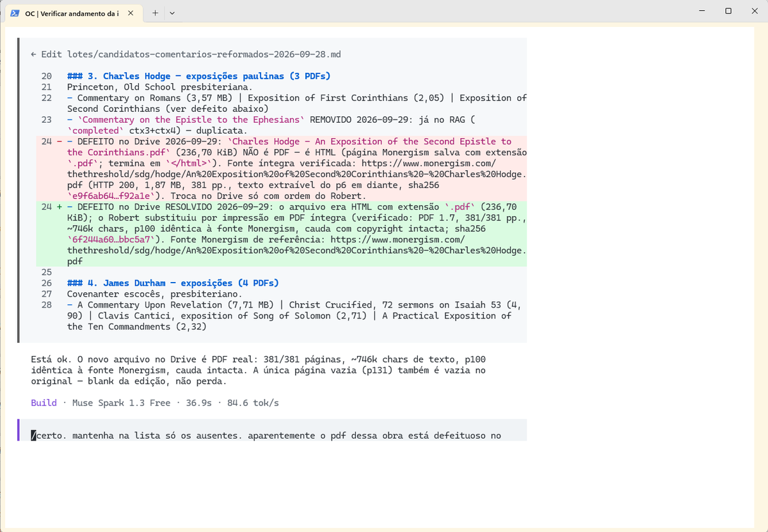Click the PowerShell icon on the tab

pyautogui.click(x=15, y=13)
